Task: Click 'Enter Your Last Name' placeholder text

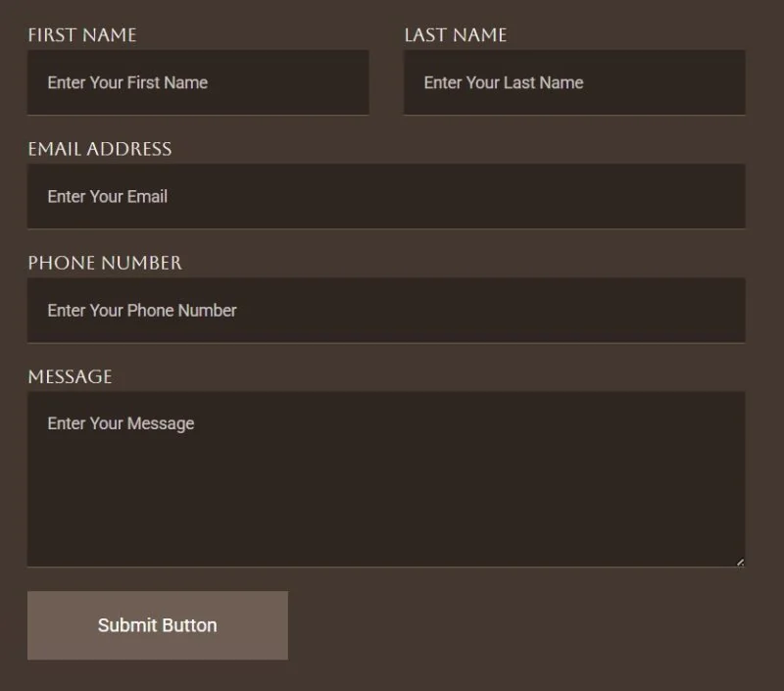Action: click(x=504, y=82)
